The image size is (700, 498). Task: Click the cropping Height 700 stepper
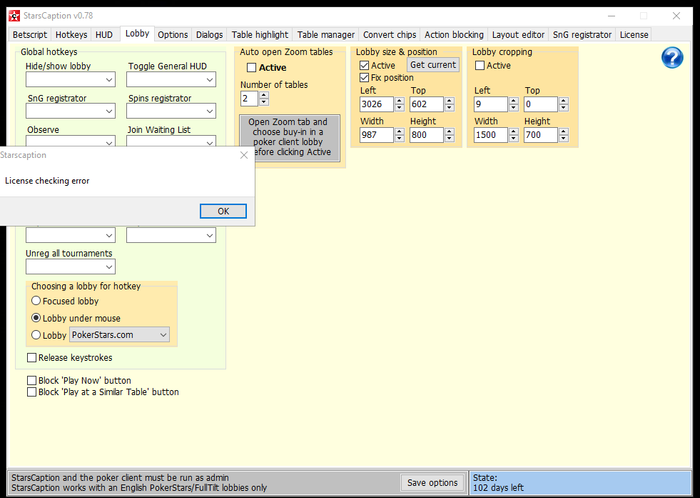tap(564, 135)
